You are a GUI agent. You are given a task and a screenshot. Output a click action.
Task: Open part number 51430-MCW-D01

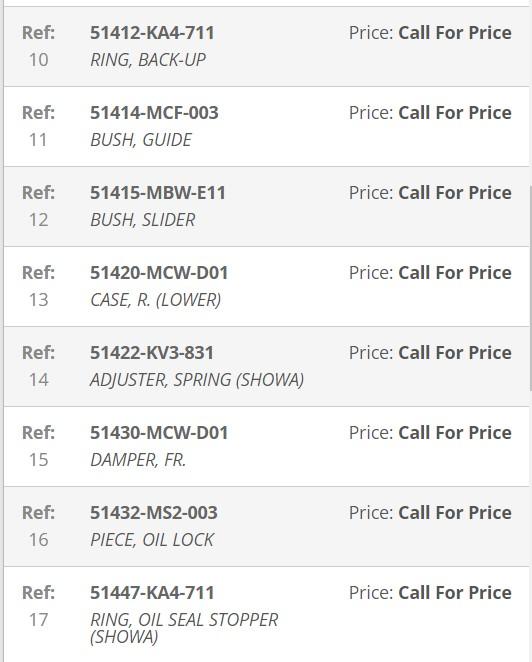pyautogui.click(x=159, y=433)
